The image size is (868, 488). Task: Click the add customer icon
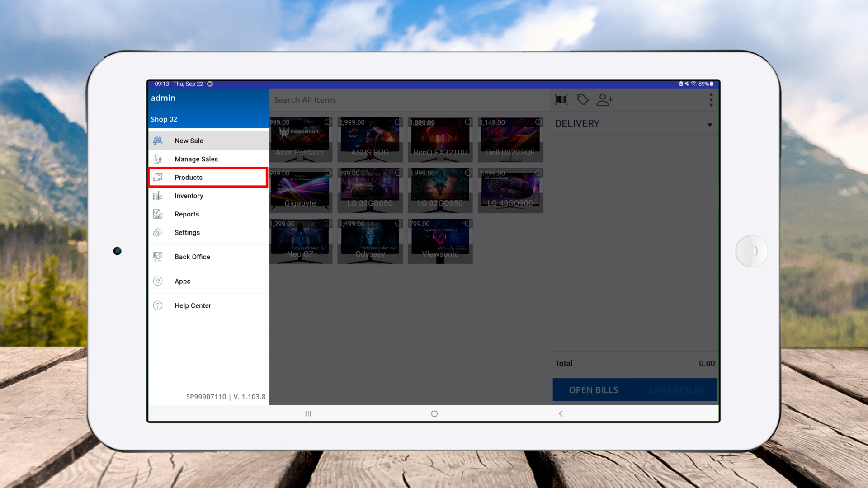(604, 100)
